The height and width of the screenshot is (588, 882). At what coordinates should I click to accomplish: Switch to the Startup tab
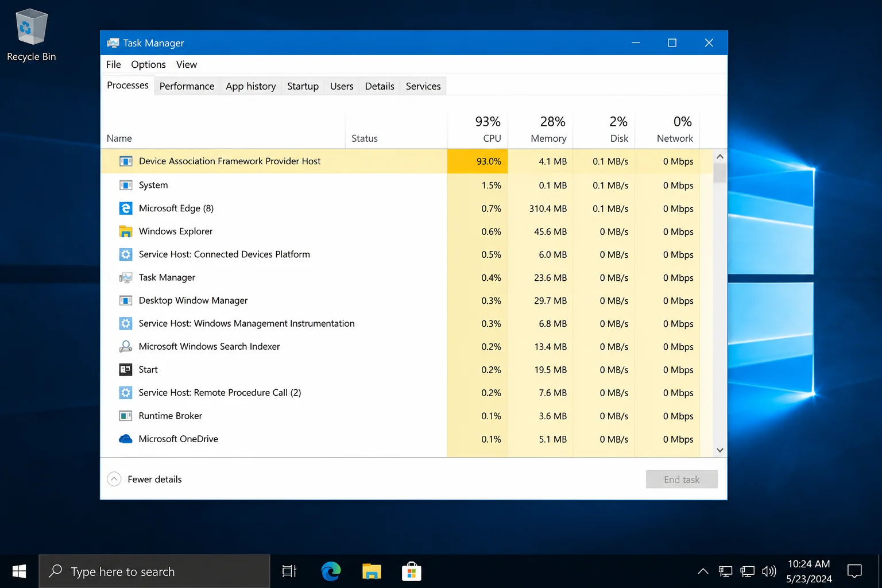click(303, 86)
